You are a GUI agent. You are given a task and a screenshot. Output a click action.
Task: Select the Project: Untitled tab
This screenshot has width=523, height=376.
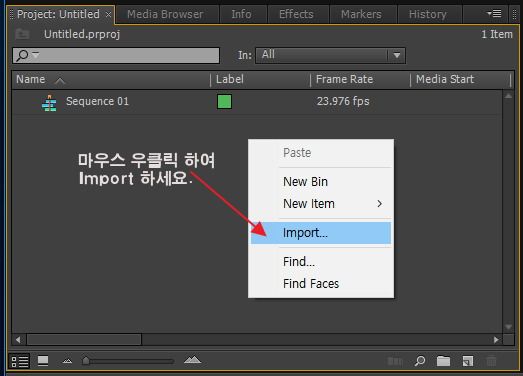58,14
